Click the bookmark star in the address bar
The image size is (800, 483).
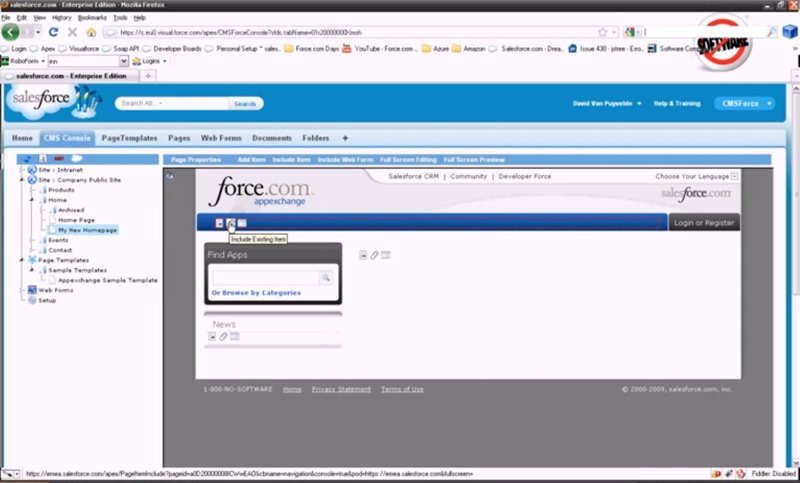pos(603,32)
